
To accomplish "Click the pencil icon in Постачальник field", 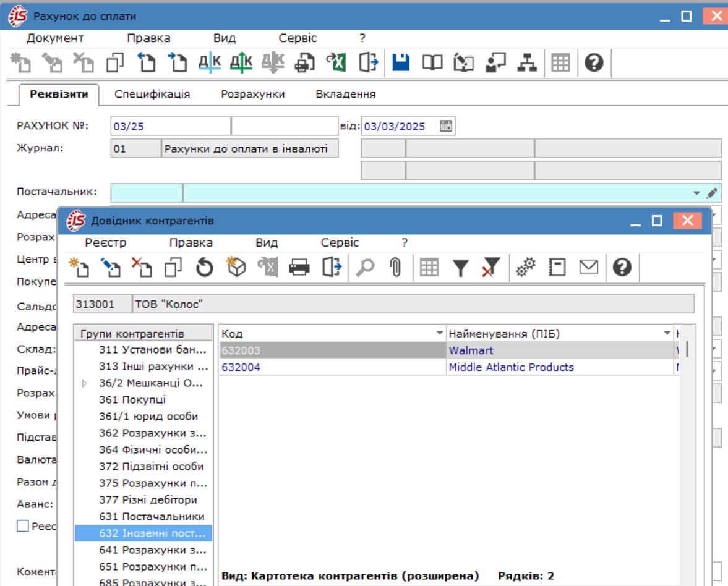I will [712, 192].
